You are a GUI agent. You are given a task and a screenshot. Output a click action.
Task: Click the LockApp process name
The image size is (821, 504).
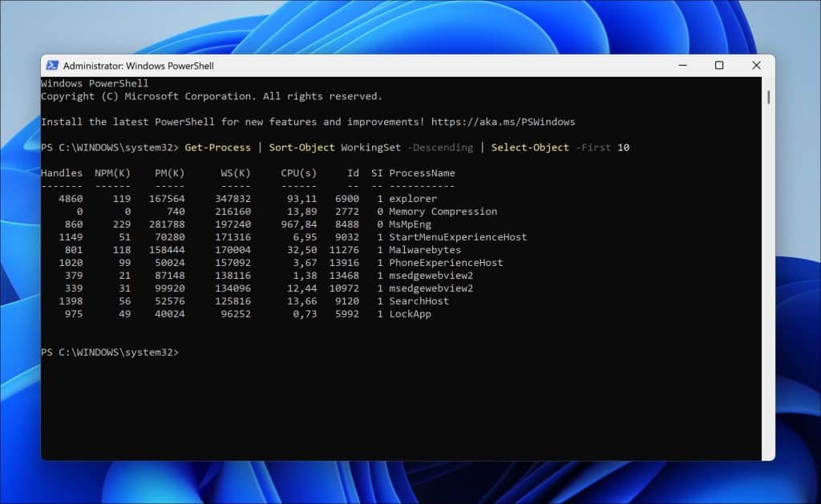point(410,314)
